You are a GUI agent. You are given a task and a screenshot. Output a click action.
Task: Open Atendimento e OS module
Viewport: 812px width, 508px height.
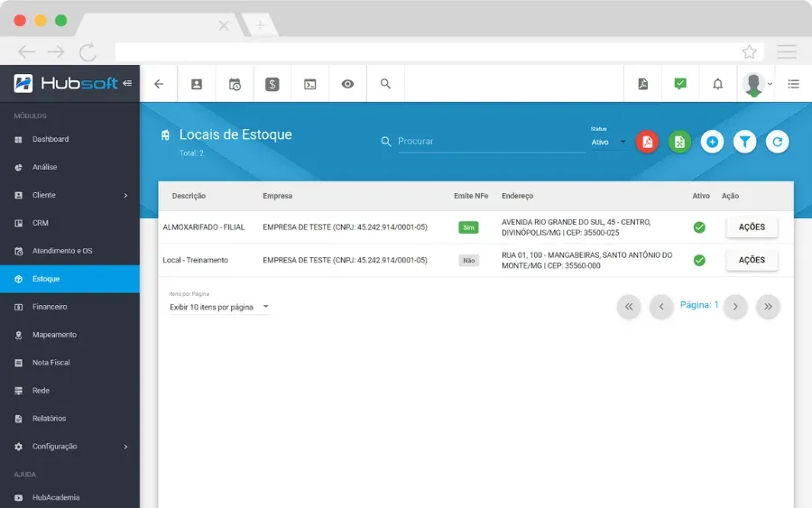69,251
